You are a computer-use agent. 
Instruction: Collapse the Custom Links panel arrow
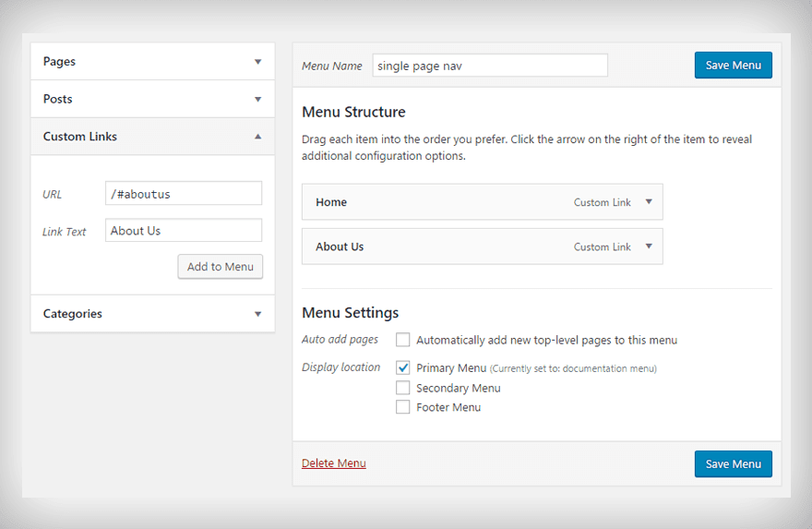(x=258, y=137)
